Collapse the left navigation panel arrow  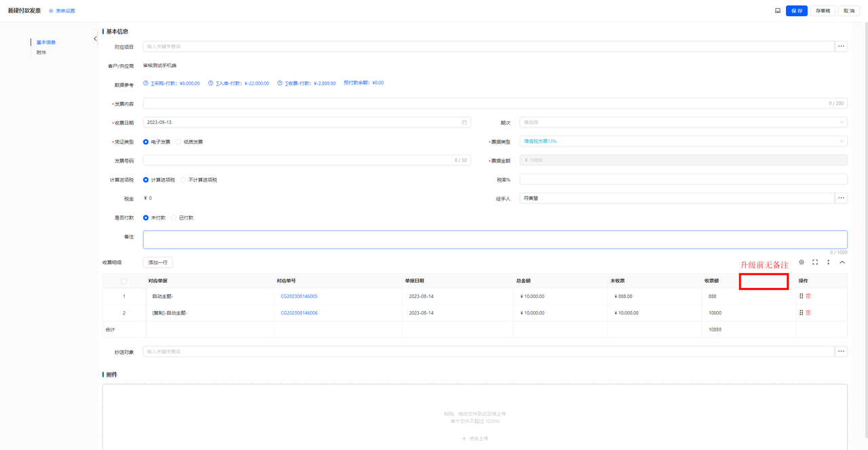pos(95,39)
